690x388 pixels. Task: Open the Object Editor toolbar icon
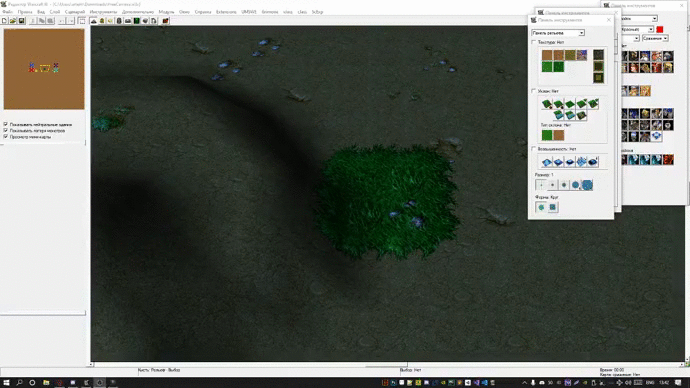click(119, 21)
